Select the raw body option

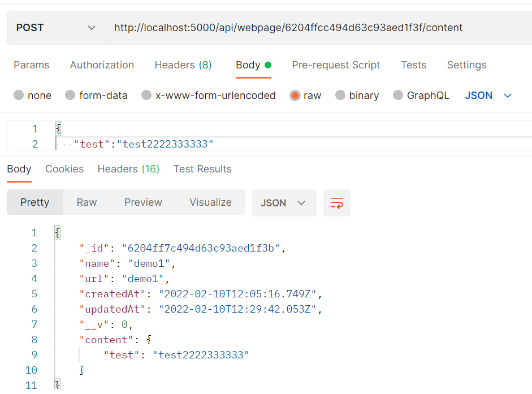tap(305, 96)
